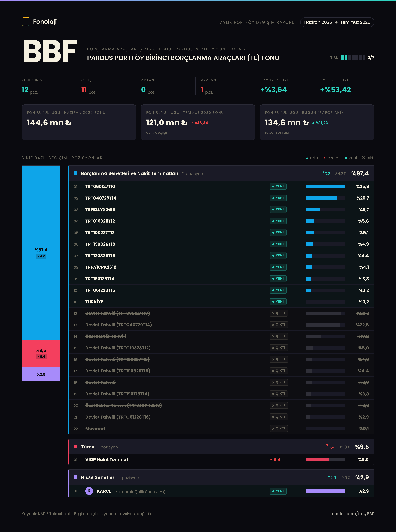Click the "azaldı" legend entry
Image resolution: width=396 pixels, height=532 pixels.
click(x=331, y=158)
